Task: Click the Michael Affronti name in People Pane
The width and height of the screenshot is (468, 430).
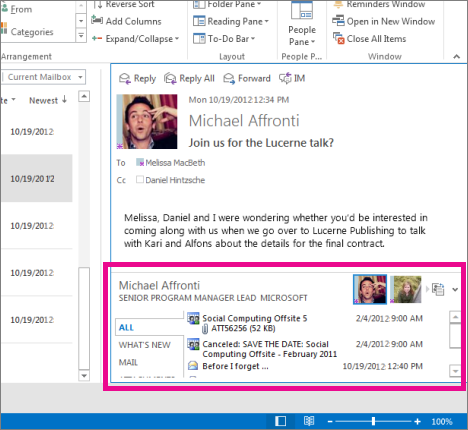Action: (x=159, y=286)
